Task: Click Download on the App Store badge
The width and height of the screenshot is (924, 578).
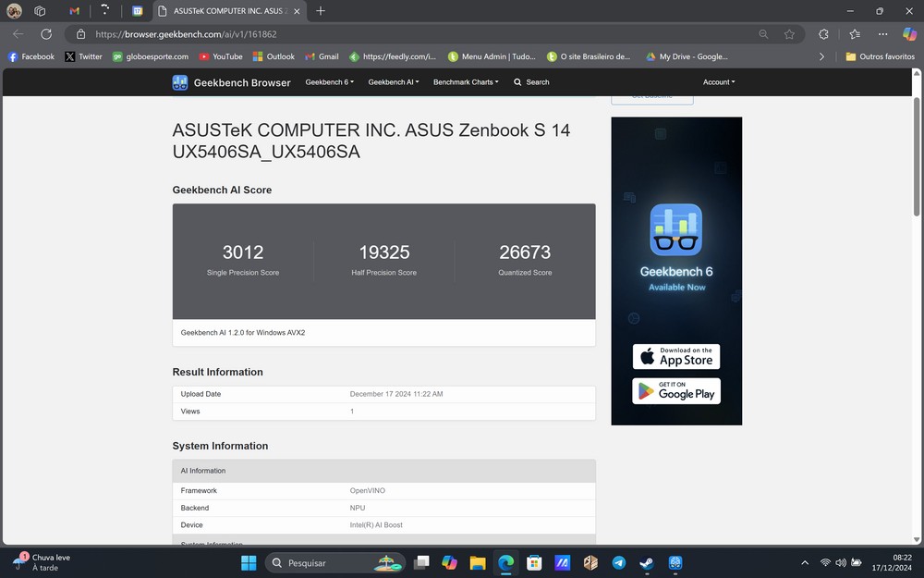Action: [676, 356]
